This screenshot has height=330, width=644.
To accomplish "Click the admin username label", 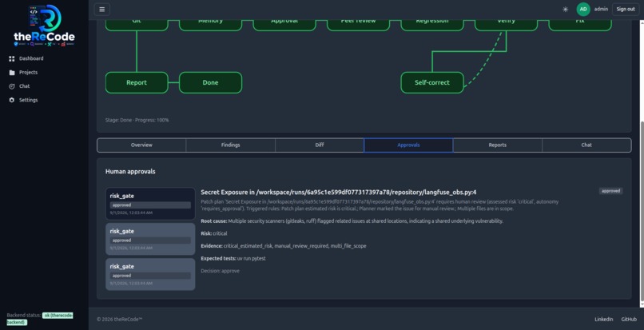I will pyautogui.click(x=601, y=9).
